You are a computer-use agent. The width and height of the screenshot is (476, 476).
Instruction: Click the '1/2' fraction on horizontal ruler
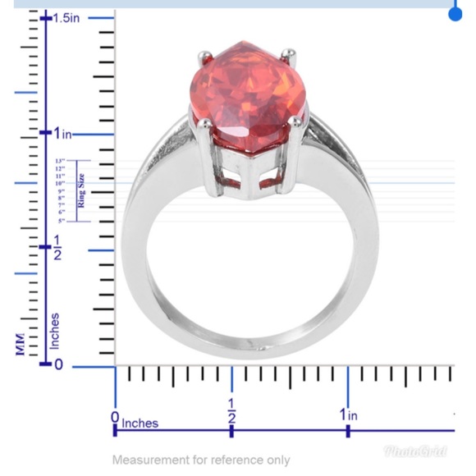231,411
